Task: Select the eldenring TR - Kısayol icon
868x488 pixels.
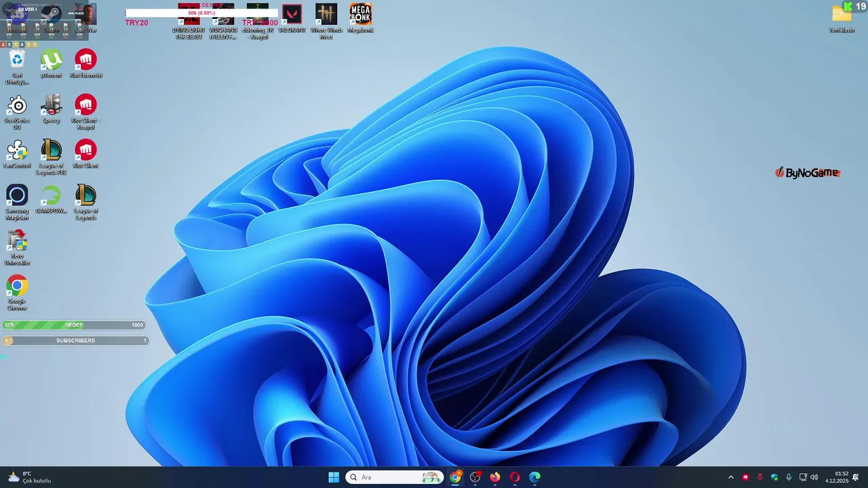Action: 258,21
